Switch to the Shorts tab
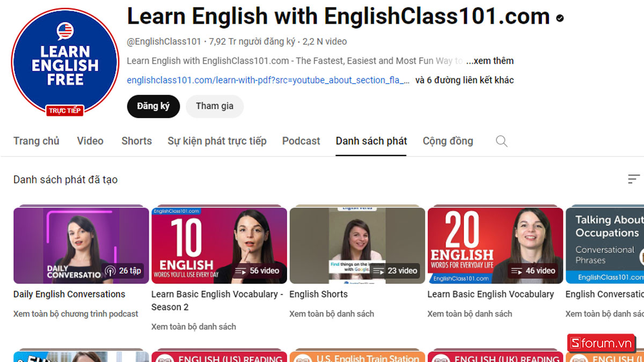Viewport: 644px width, 362px height. coord(136,141)
